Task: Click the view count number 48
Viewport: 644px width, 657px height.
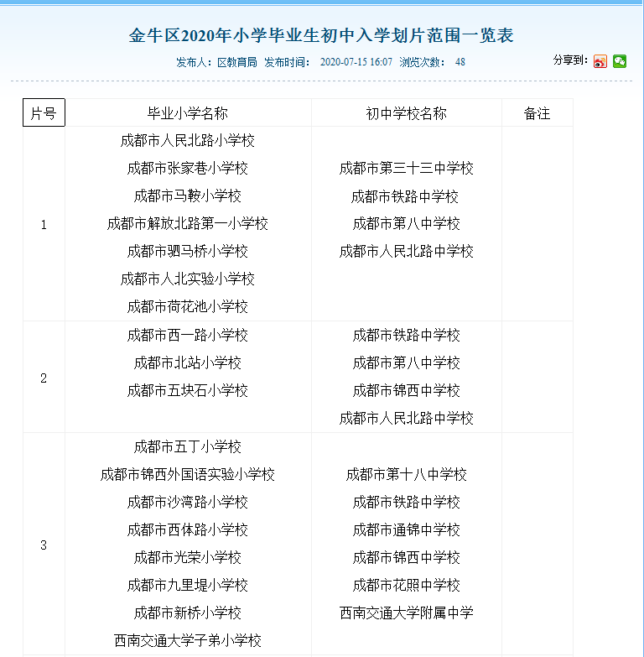Action: coord(460,62)
